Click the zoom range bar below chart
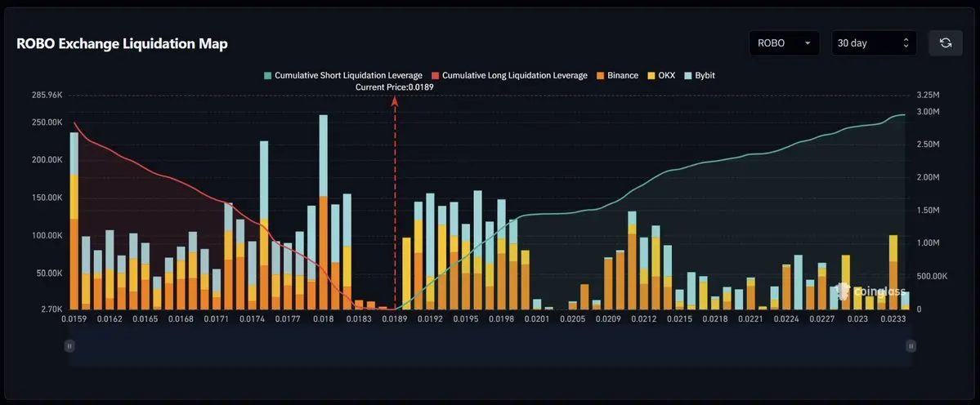The image size is (980, 405). [x=490, y=345]
